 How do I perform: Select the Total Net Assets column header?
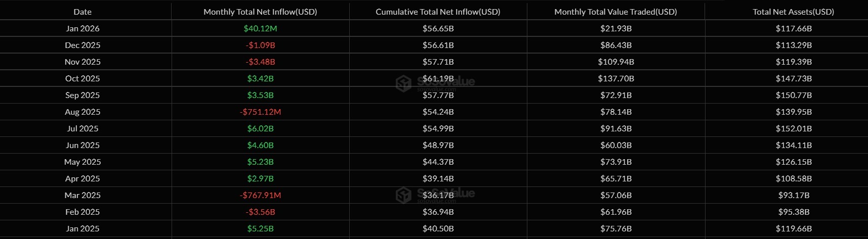(793, 12)
